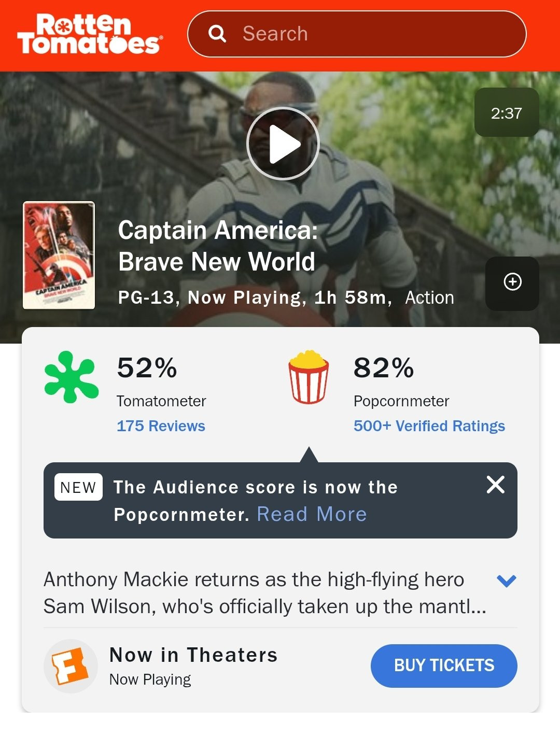Open the 175 Reviews link
This screenshot has height=737, width=560.
pyautogui.click(x=161, y=426)
